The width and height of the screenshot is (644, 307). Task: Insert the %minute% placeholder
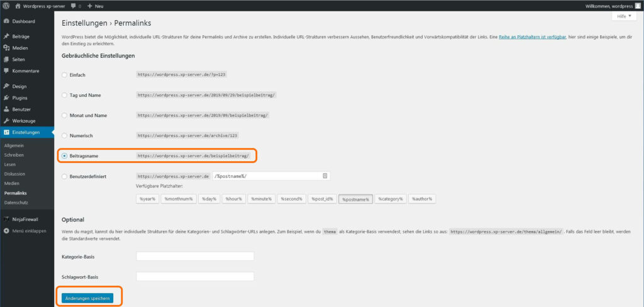click(261, 199)
